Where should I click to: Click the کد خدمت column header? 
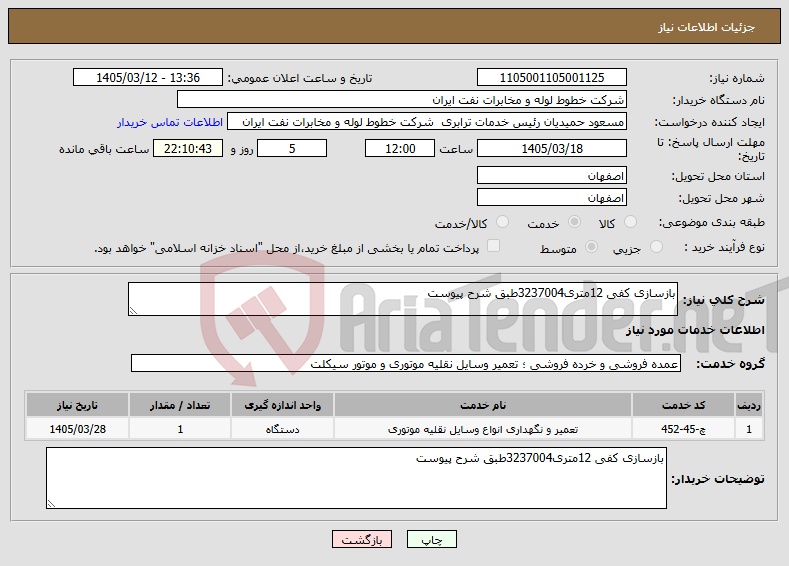tap(683, 405)
